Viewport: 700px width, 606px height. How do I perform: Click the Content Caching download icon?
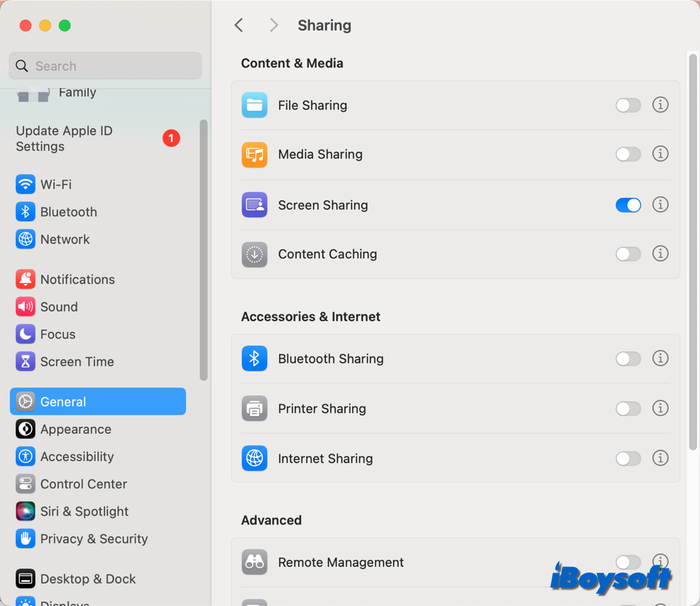click(x=254, y=254)
